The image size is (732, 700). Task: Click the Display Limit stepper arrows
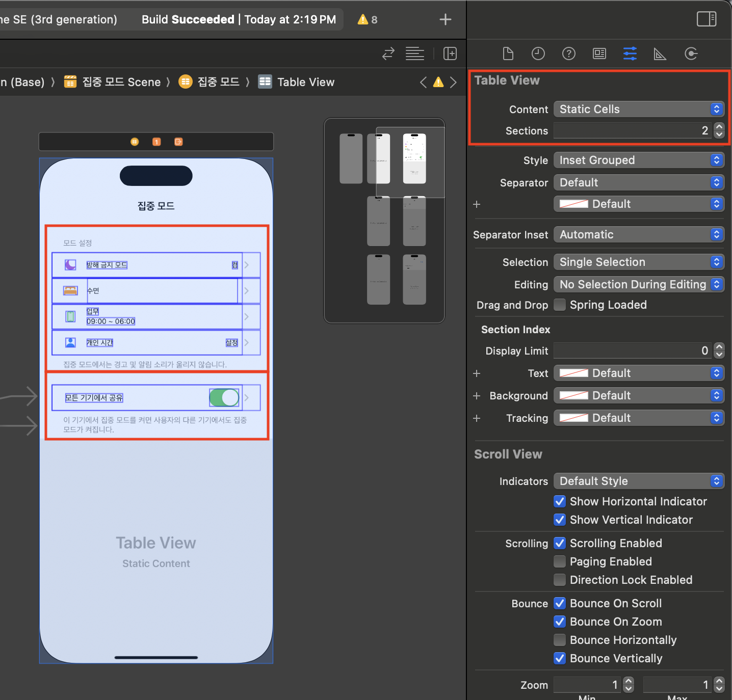point(719,351)
